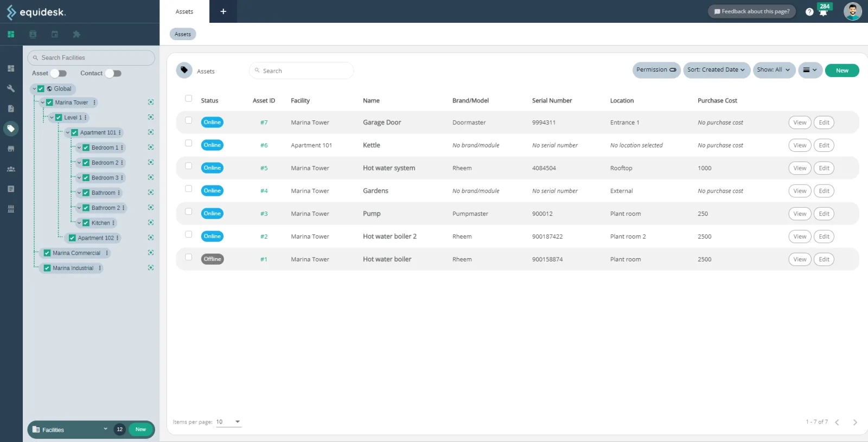The width and height of the screenshot is (868, 442).
Task: Sort by Status column header
Action: pyautogui.click(x=209, y=101)
